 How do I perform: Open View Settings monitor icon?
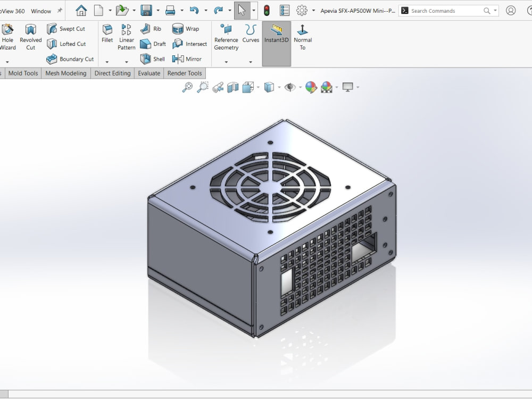348,87
